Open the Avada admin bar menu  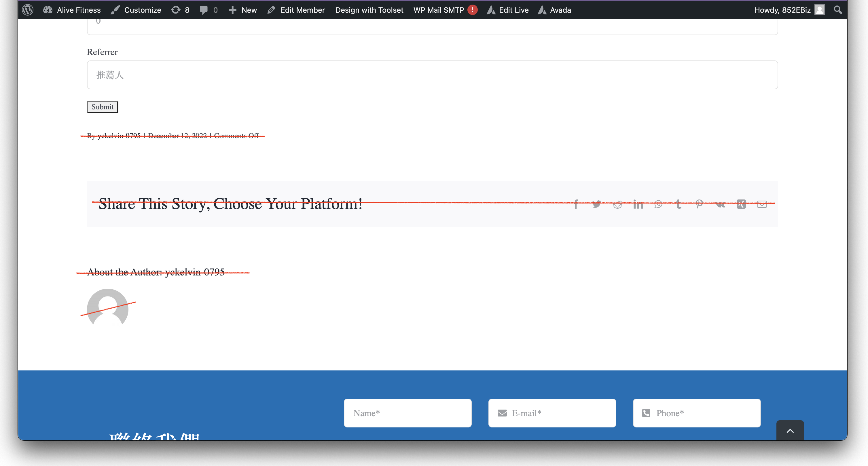coord(554,10)
